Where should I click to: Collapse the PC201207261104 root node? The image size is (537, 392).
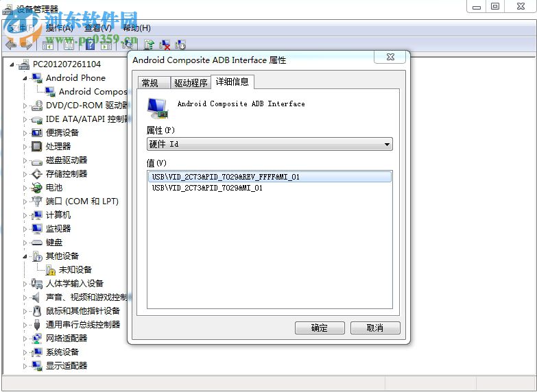[12, 64]
